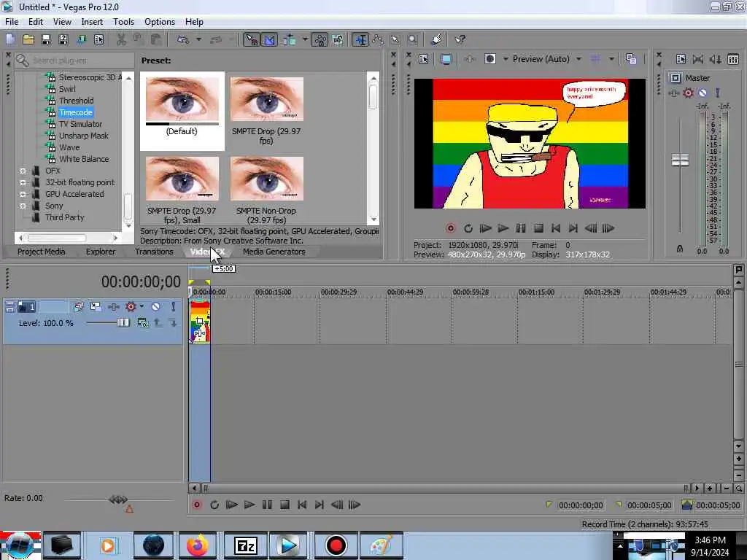Viewport: 747px width, 560px height.
Task: Open Master bus FX gear icon
Action: 688,93
